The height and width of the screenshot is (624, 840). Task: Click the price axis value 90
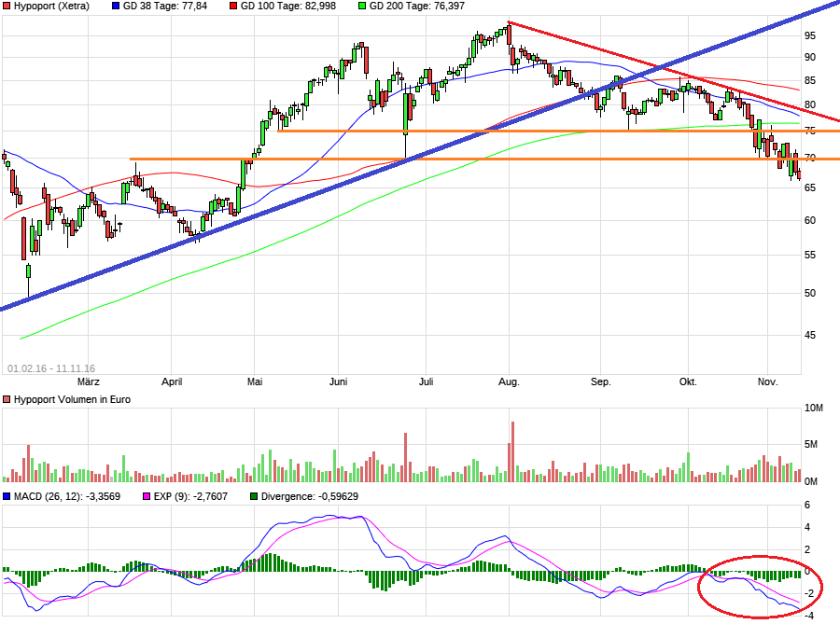pyautogui.click(x=810, y=57)
